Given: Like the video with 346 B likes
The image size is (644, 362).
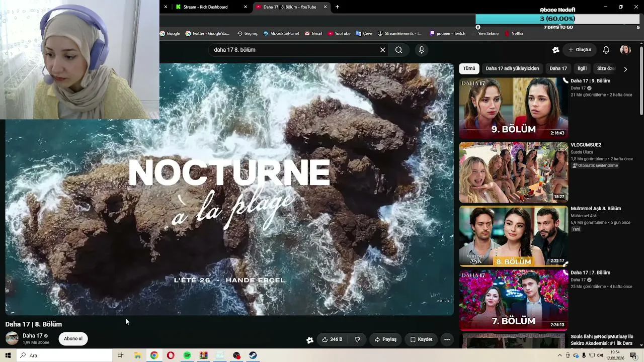Looking at the screenshot, I should coord(332,339).
